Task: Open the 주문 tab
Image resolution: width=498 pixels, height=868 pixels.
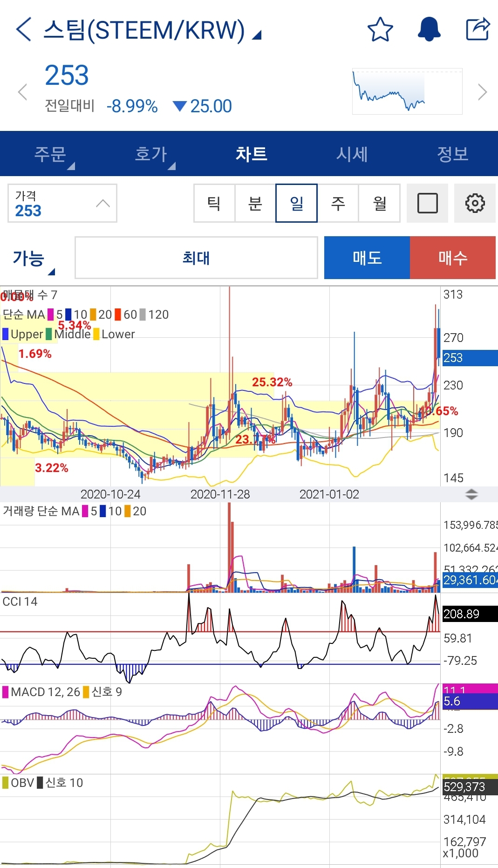Action: point(50,154)
